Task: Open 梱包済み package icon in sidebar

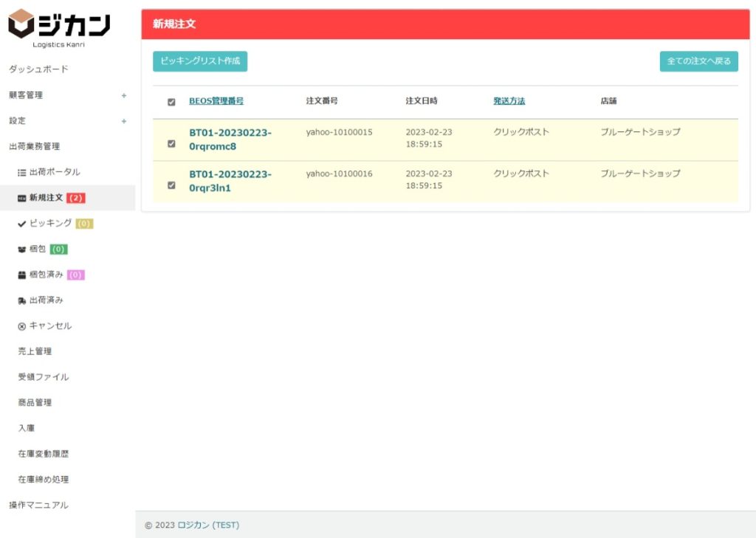Action: tap(21, 275)
